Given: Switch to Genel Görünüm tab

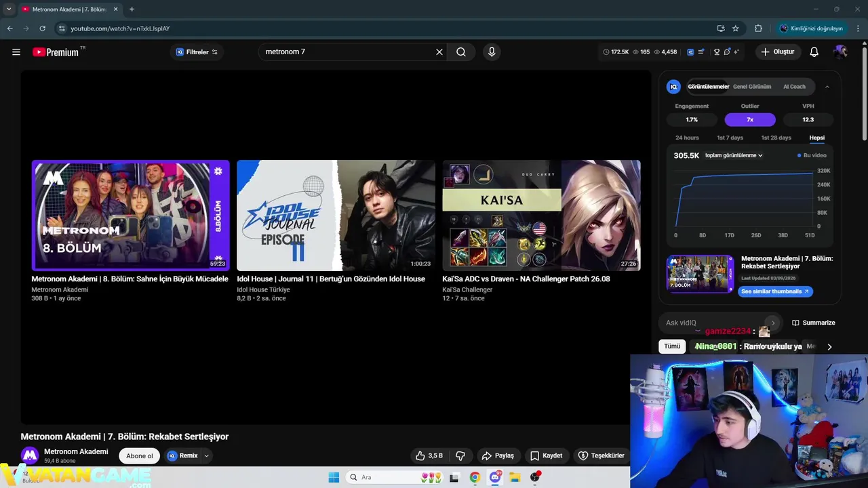Looking at the screenshot, I should tap(752, 87).
